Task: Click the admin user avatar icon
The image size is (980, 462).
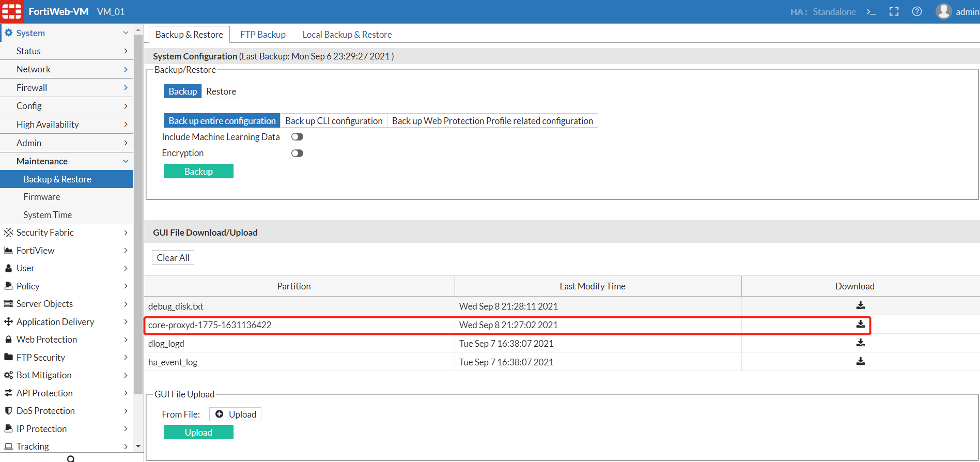Action: click(943, 11)
